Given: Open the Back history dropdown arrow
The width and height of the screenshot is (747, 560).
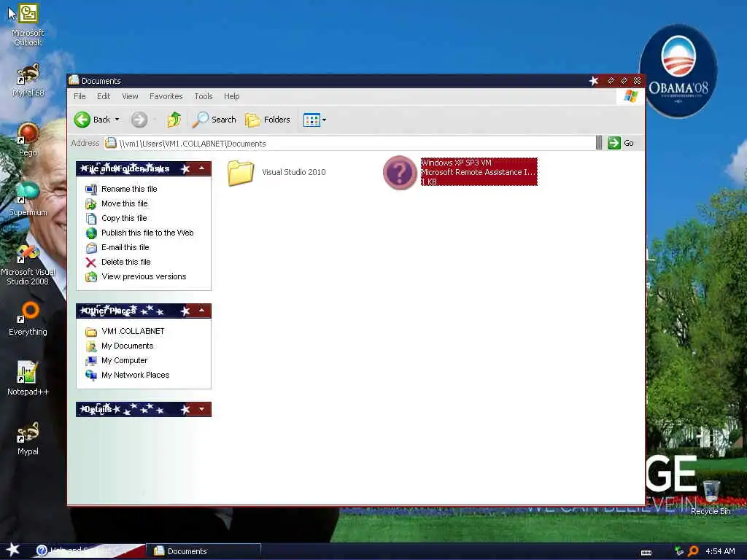Looking at the screenshot, I should coord(117,120).
